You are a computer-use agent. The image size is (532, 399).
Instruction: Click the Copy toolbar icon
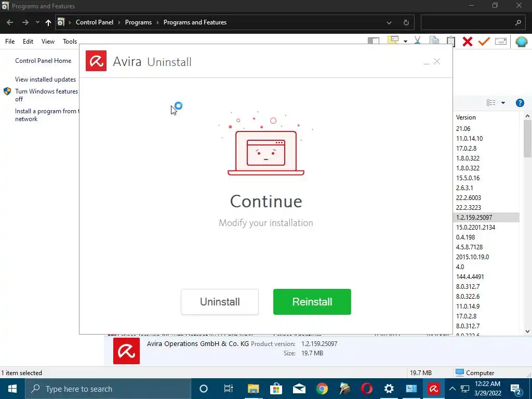pos(434,41)
